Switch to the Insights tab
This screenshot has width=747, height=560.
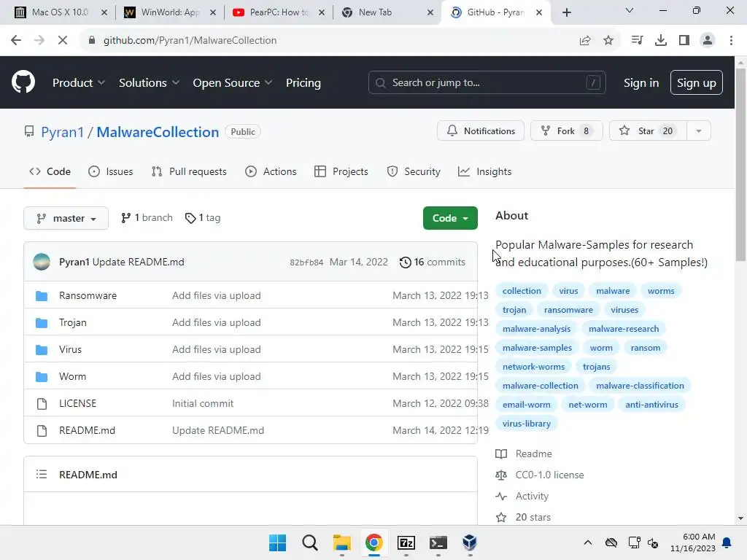484,171
